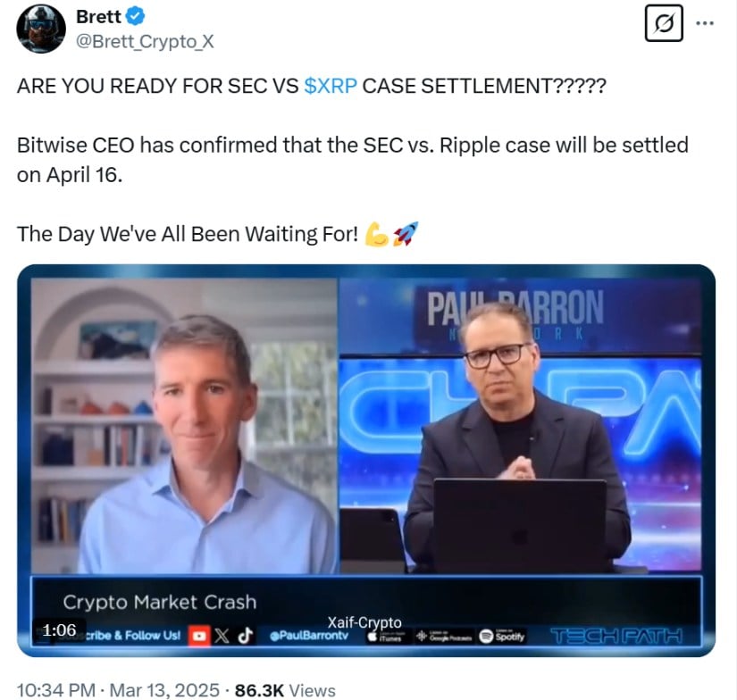Click the Spotify badge in video banner
The image size is (737, 700).
coord(502,636)
